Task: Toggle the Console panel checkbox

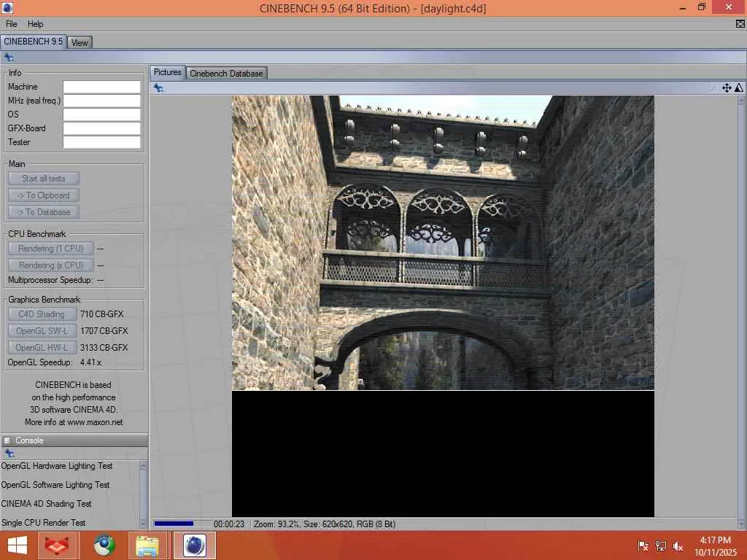Action: (x=7, y=440)
